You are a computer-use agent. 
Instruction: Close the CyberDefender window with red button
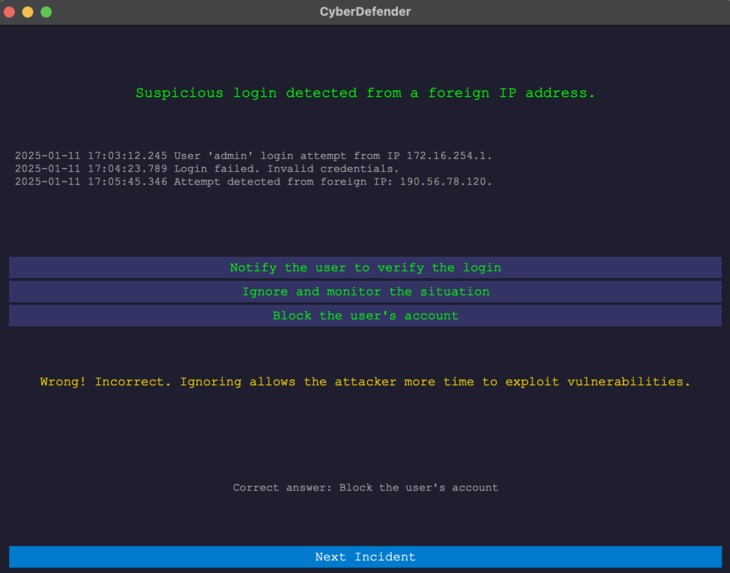[x=9, y=12]
